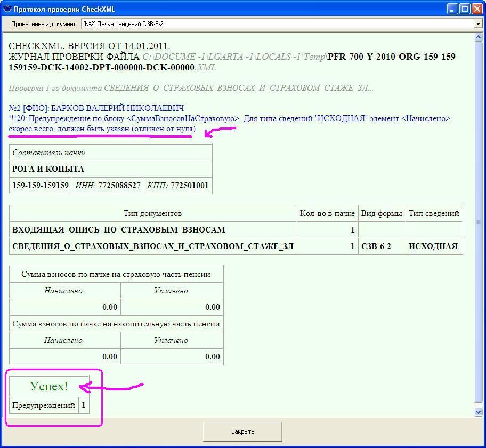Click the Предупреждений label cell

click(x=43, y=405)
